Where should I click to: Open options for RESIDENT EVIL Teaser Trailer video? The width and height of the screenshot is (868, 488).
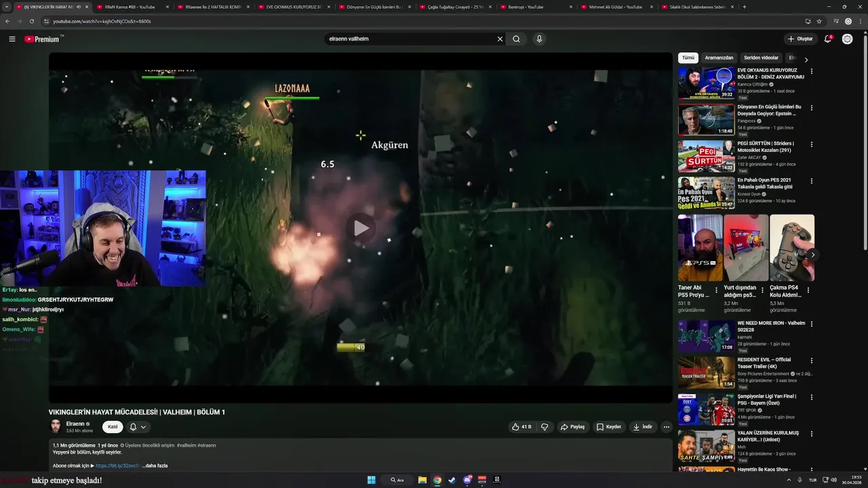pyautogui.click(x=811, y=361)
